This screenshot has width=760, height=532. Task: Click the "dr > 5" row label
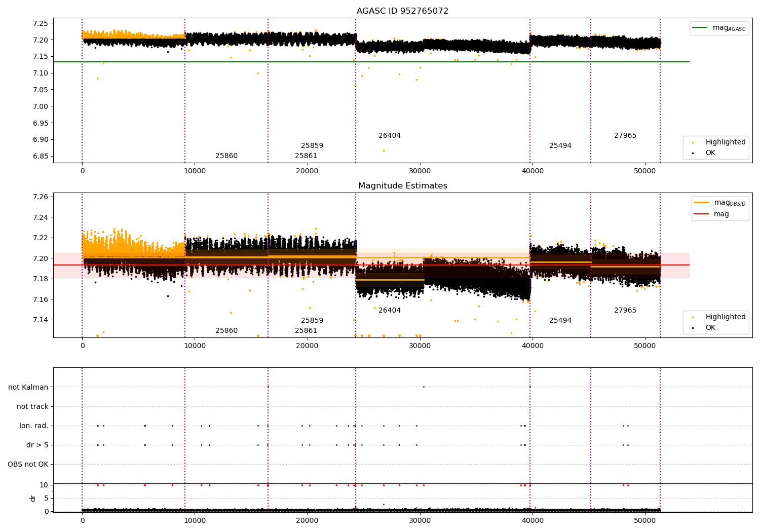coord(37,445)
